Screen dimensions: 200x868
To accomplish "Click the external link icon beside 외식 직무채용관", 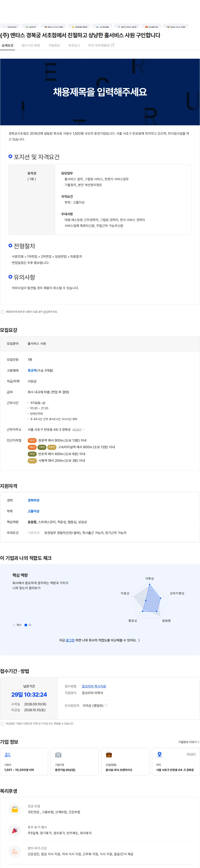I will pyautogui.click(x=113, y=45).
